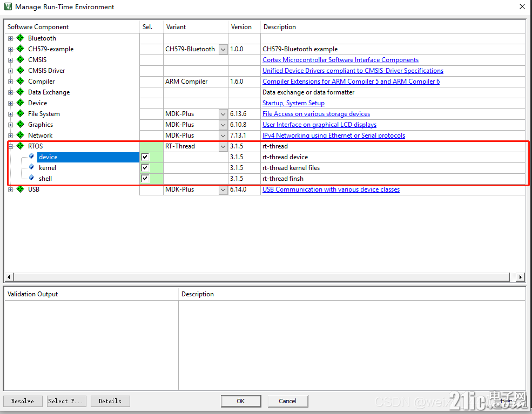
Task: Click the RTOS component diamond icon
Action: 21,146
